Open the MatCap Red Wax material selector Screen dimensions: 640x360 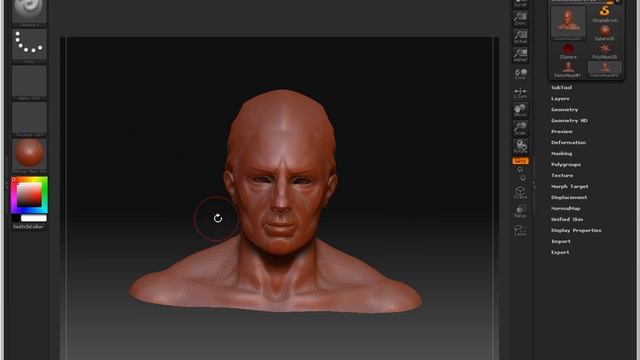pos(29,156)
